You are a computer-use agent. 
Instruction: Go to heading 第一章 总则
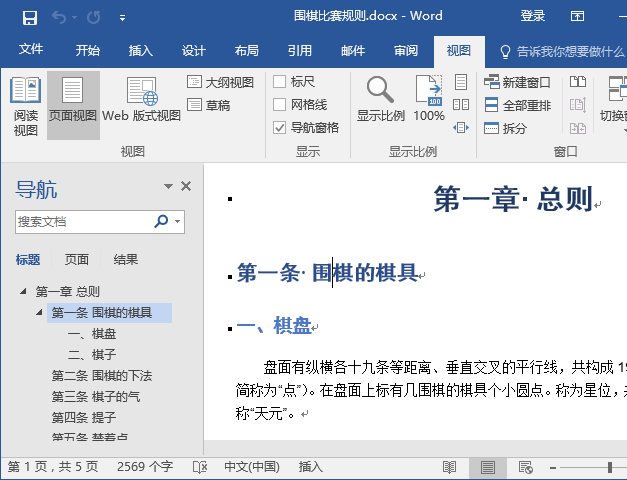pos(67,292)
